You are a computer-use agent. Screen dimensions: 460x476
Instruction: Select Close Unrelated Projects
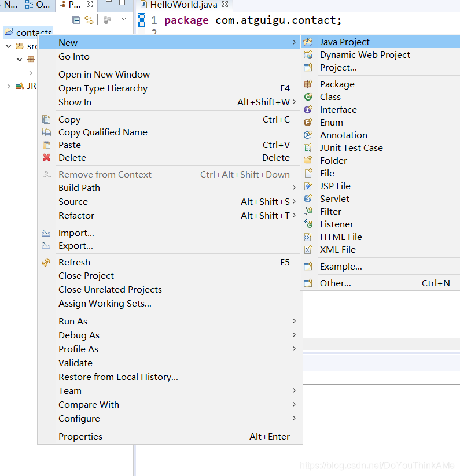point(170,290)
